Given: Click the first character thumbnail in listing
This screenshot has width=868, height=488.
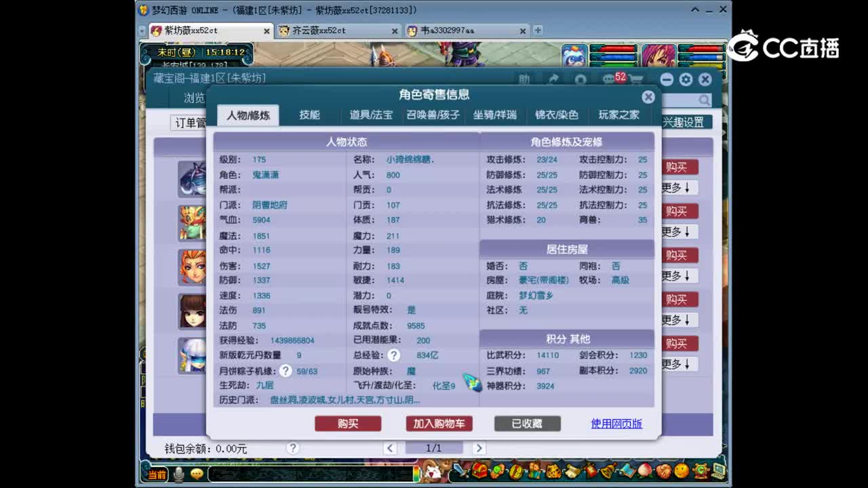Looking at the screenshot, I should coord(192,179).
